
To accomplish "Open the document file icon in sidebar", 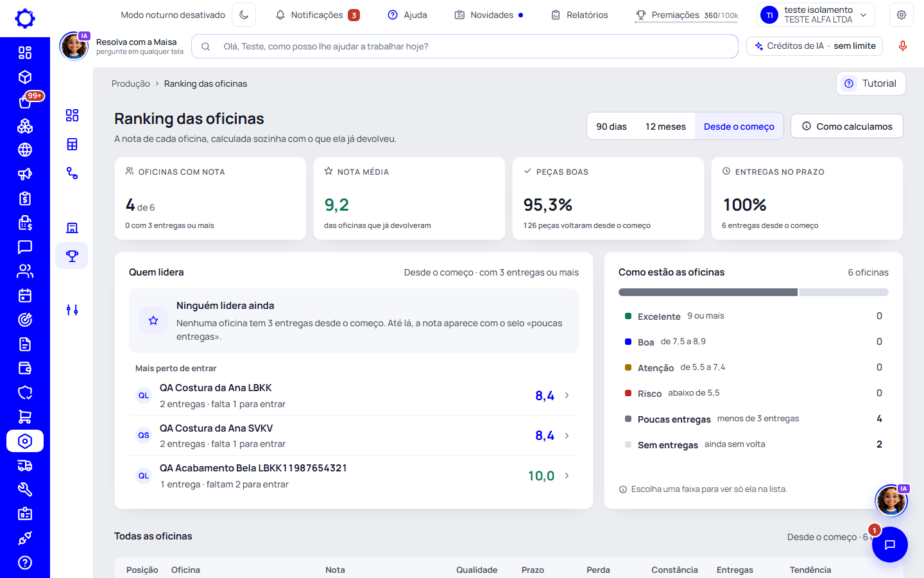I will tap(25, 344).
